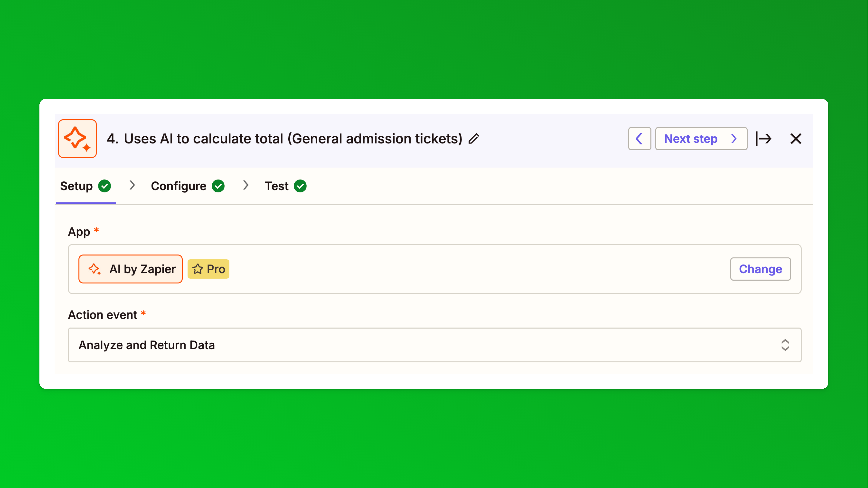Click the chevron between Setup and Configure
868x488 pixels.
click(x=132, y=185)
